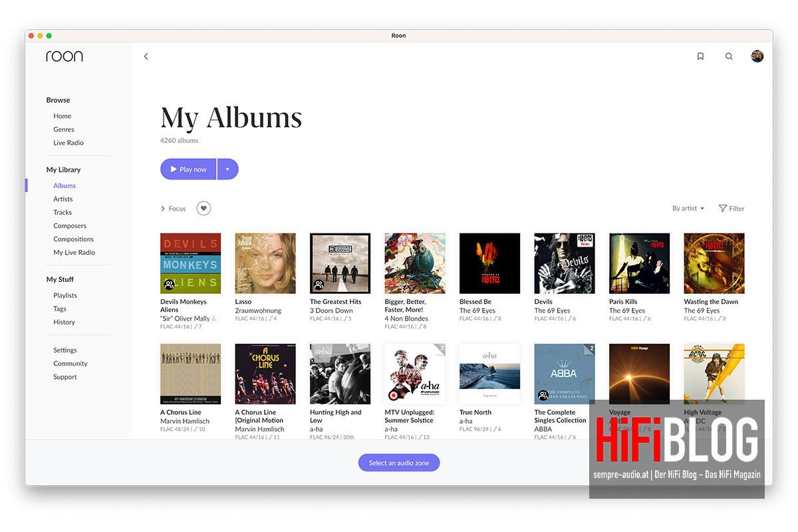Open the Play now options arrow
The width and height of the screenshot is (798, 532).
(227, 169)
